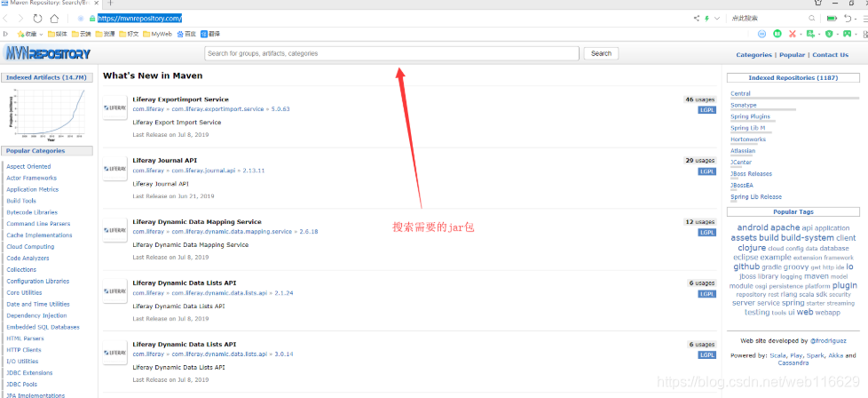Open the share icon in address bar

697,19
